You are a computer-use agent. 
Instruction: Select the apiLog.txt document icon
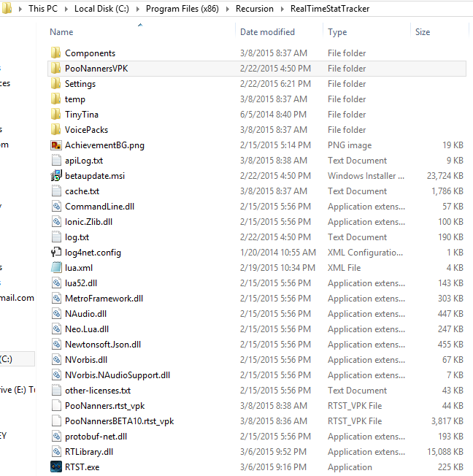coord(55,161)
